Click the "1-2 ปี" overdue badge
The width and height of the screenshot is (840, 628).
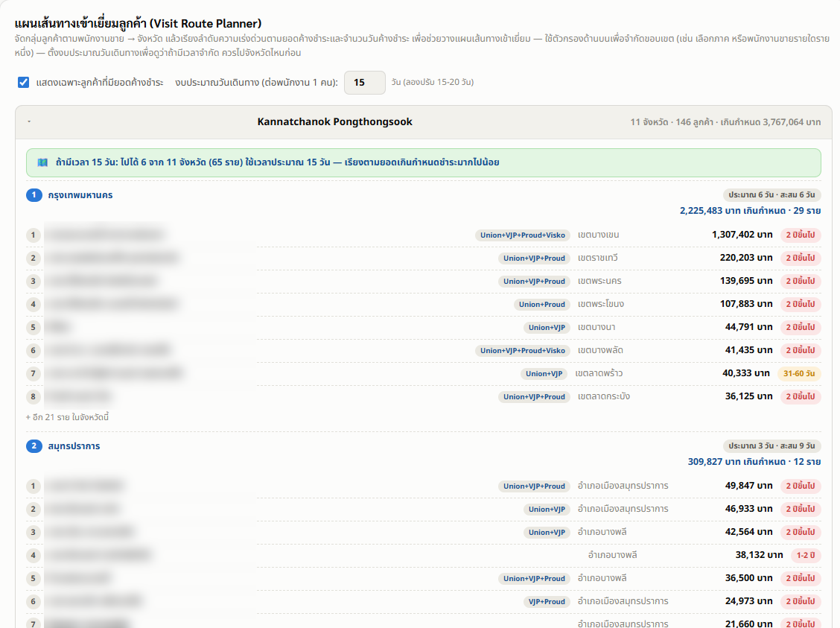806,555
